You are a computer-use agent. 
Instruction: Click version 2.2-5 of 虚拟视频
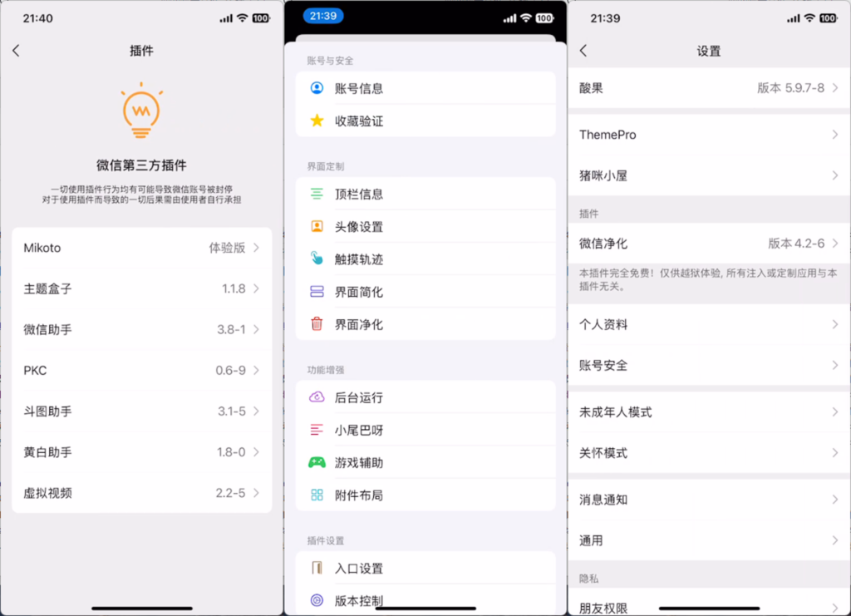(231, 493)
